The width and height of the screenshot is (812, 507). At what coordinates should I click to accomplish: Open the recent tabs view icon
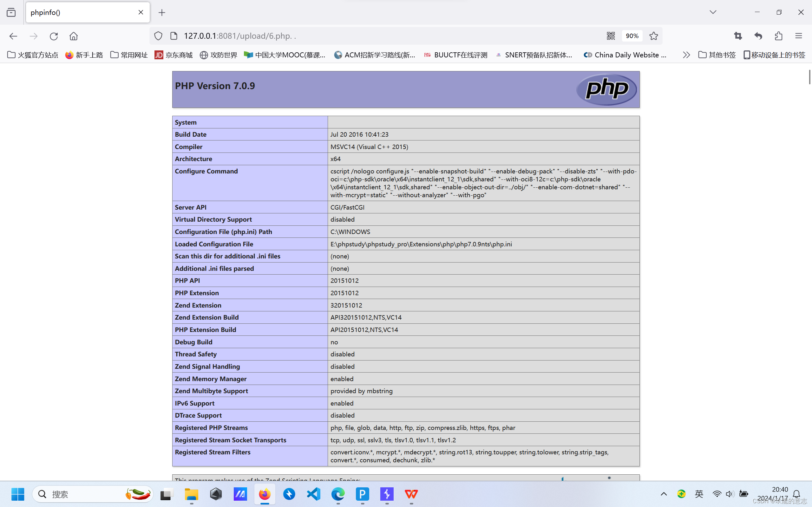11,12
